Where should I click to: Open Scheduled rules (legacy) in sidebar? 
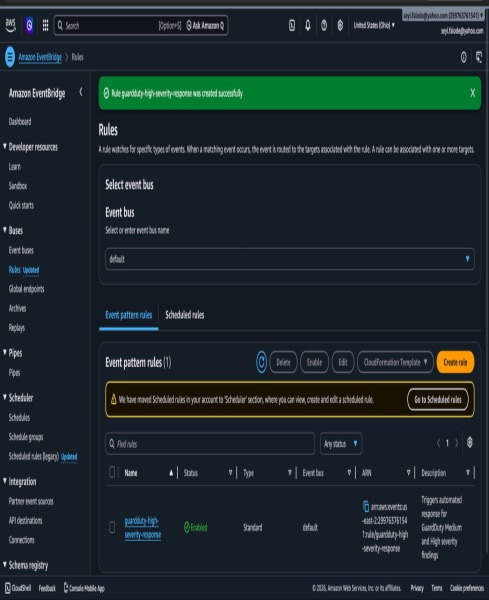[34, 456]
